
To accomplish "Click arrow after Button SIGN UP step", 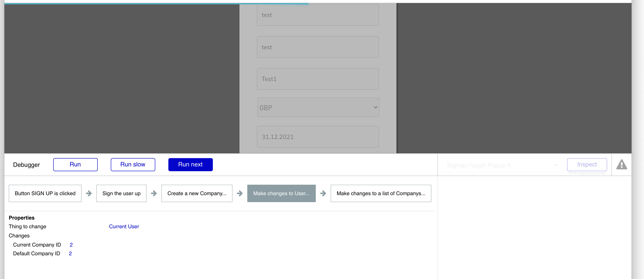I will (x=89, y=193).
